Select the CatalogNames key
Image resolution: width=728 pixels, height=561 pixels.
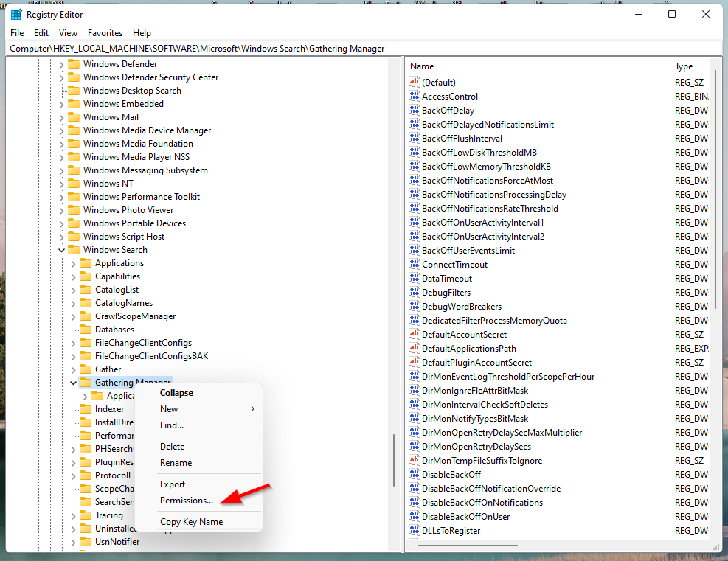124,303
